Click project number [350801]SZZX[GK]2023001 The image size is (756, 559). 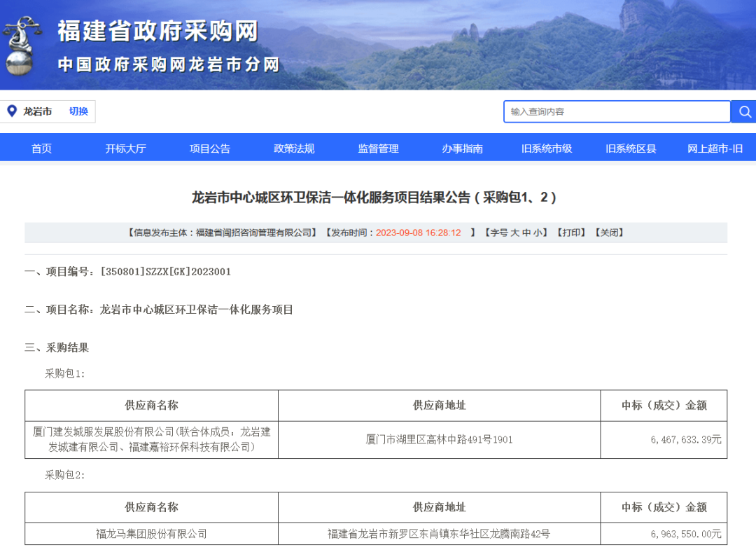pos(165,272)
